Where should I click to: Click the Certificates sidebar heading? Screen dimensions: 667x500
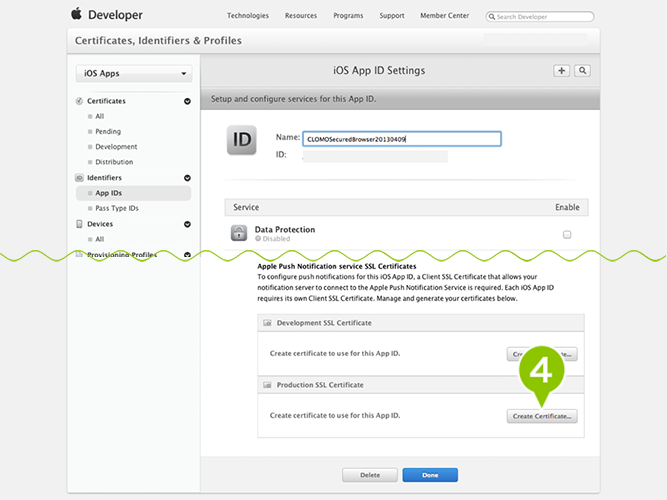tap(106, 101)
